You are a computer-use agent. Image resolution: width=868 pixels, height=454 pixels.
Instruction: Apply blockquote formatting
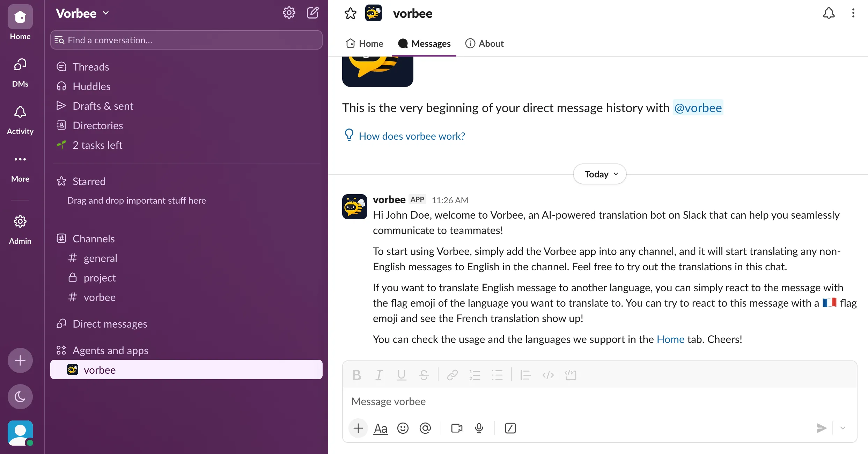point(525,375)
